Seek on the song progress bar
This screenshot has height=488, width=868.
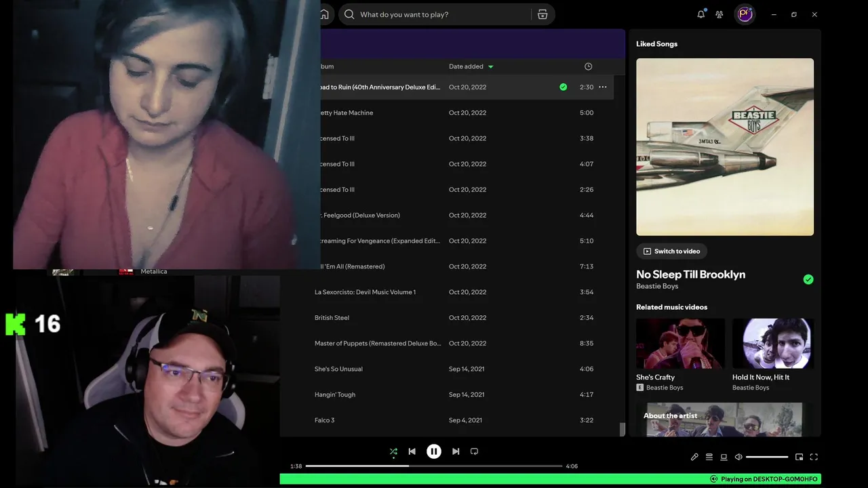pos(434,466)
